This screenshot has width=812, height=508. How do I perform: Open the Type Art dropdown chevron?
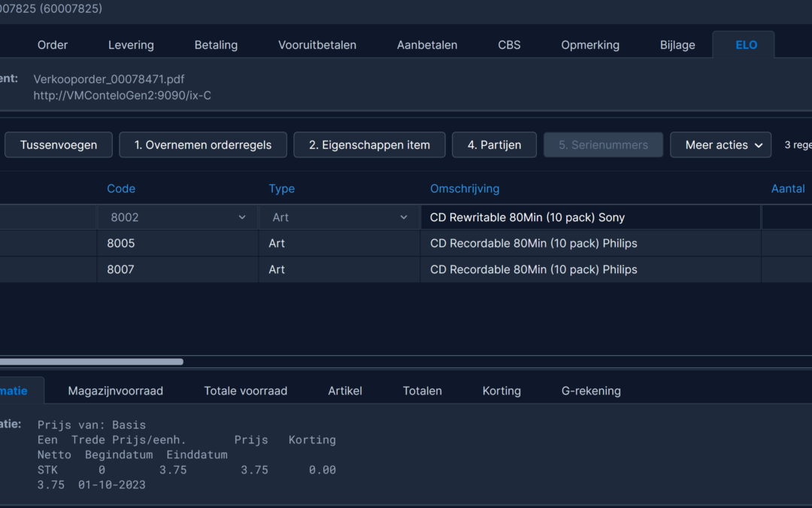tap(404, 217)
